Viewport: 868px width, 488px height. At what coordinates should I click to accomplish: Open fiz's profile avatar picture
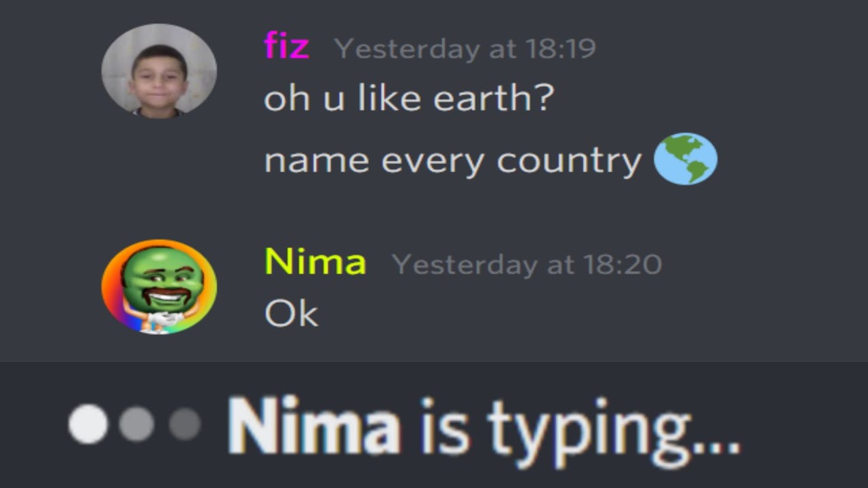(159, 70)
